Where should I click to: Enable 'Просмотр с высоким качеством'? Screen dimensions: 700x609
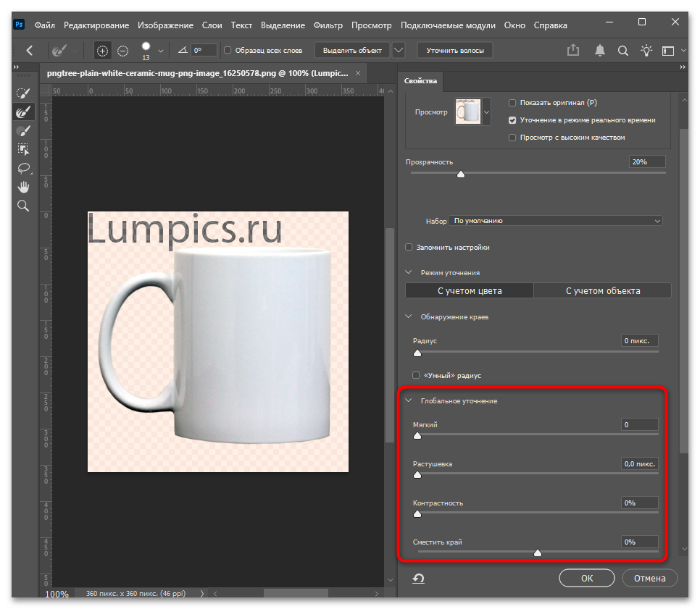point(512,138)
